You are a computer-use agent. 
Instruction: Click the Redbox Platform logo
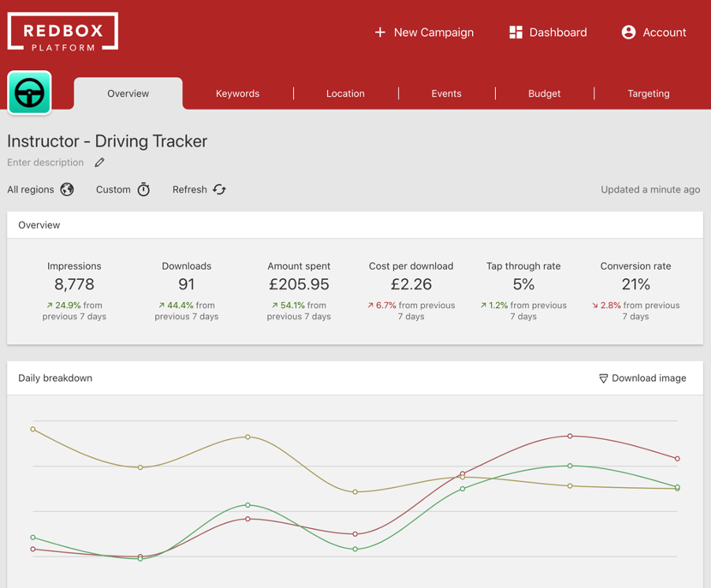tap(63, 32)
